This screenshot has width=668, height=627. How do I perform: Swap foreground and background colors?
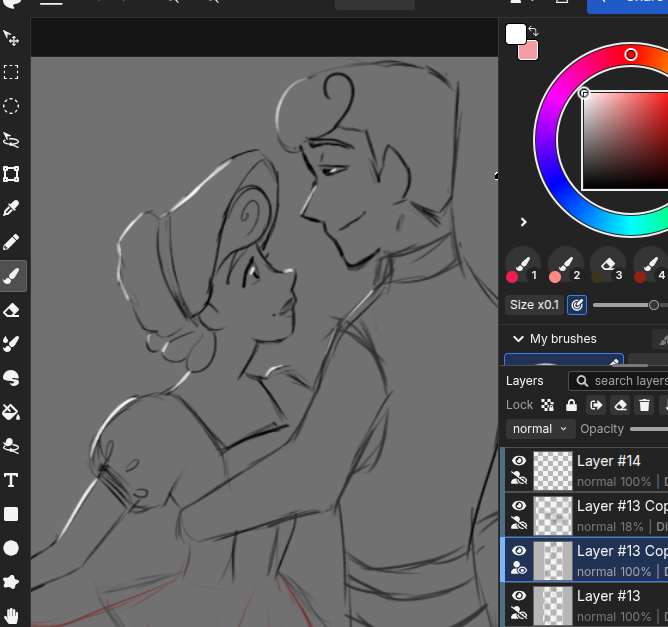pos(533,31)
